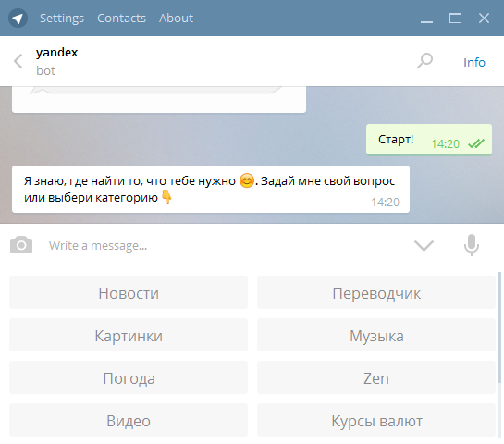Screen dimensions: 504x444
Task: Tap the Погода button
Action: point(129,377)
